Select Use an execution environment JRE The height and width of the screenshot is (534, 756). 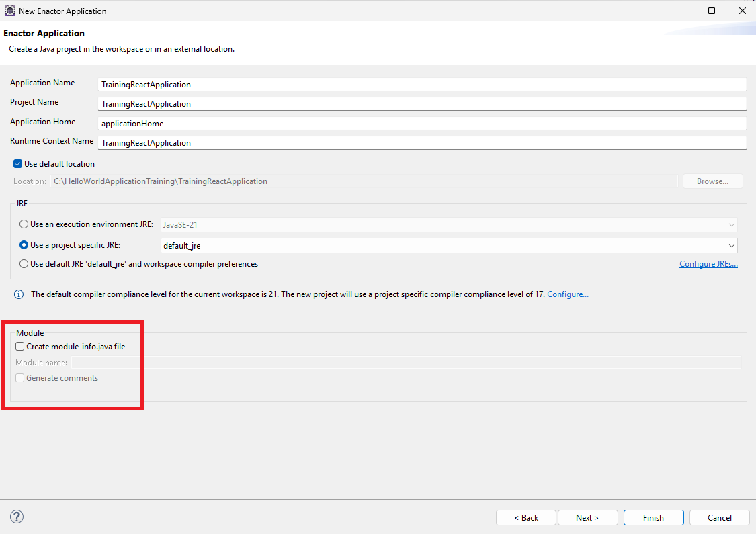tap(24, 225)
